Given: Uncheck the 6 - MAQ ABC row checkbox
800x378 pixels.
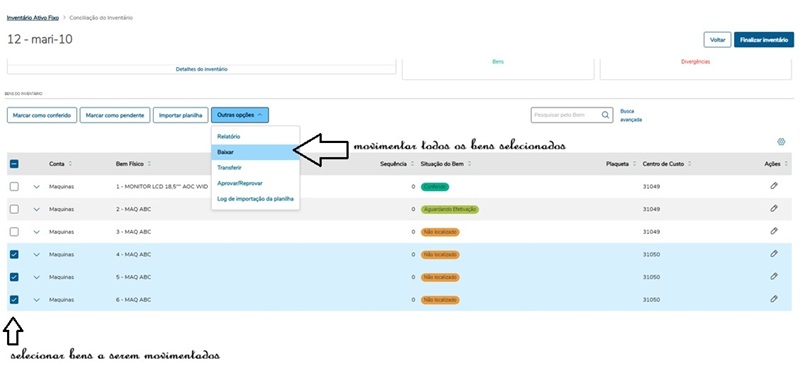Looking at the screenshot, I should [x=14, y=299].
